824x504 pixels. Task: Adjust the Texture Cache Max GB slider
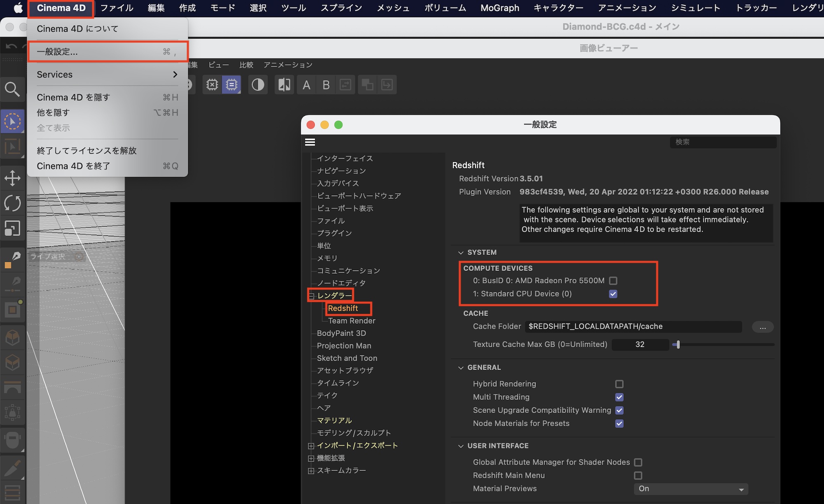click(x=677, y=345)
